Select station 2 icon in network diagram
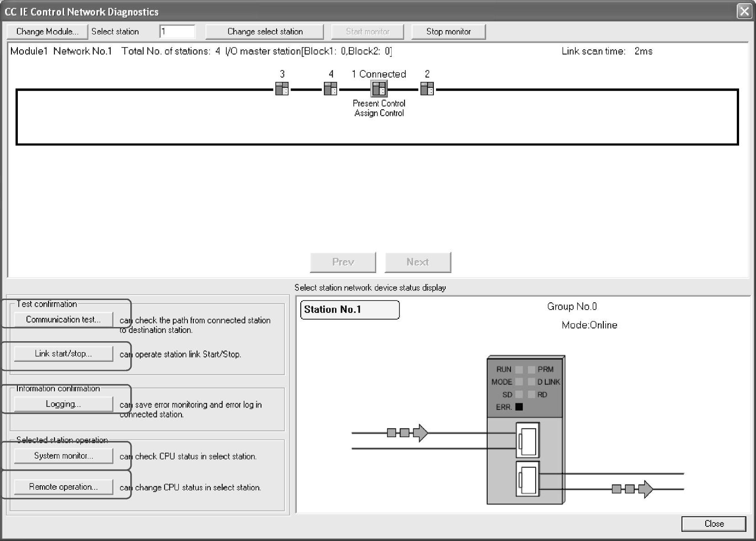The image size is (756, 541). pos(427,88)
